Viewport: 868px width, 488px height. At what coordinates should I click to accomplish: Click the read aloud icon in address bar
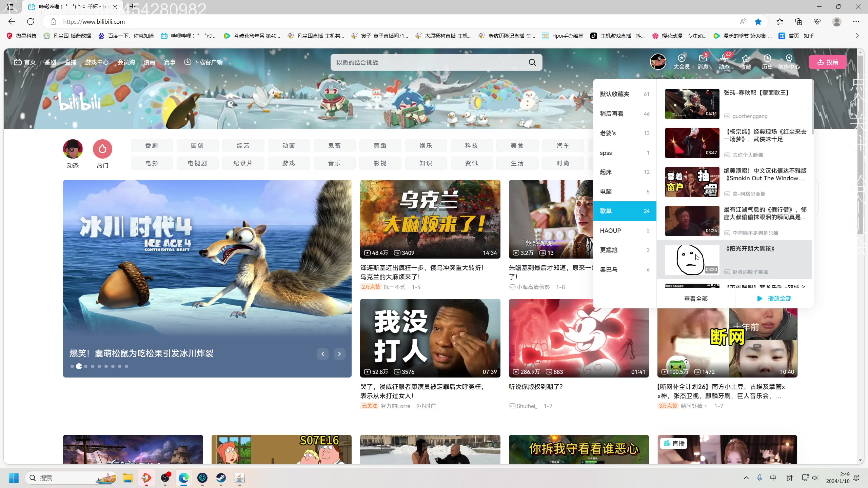pyautogui.click(x=743, y=22)
